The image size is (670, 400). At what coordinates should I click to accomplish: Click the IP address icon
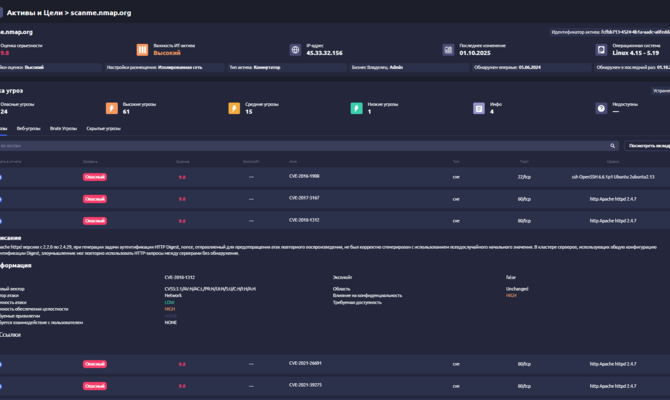pos(295,49)
